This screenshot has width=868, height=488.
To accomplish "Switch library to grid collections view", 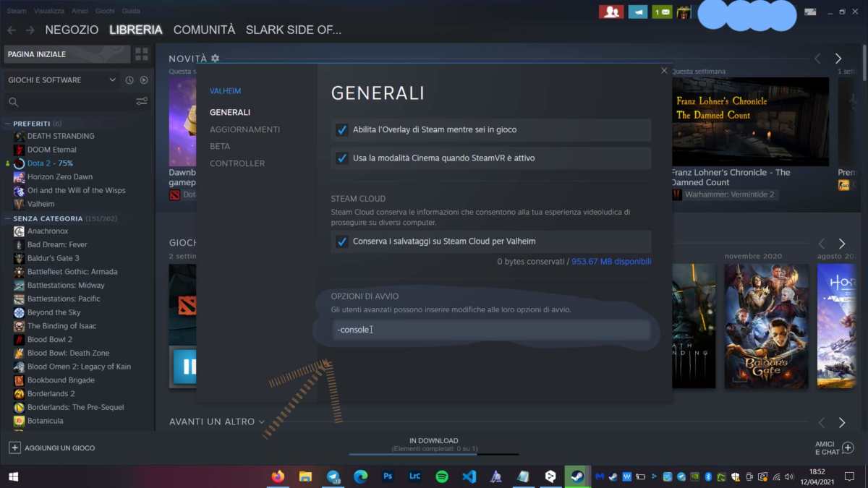I will [142, 54].
